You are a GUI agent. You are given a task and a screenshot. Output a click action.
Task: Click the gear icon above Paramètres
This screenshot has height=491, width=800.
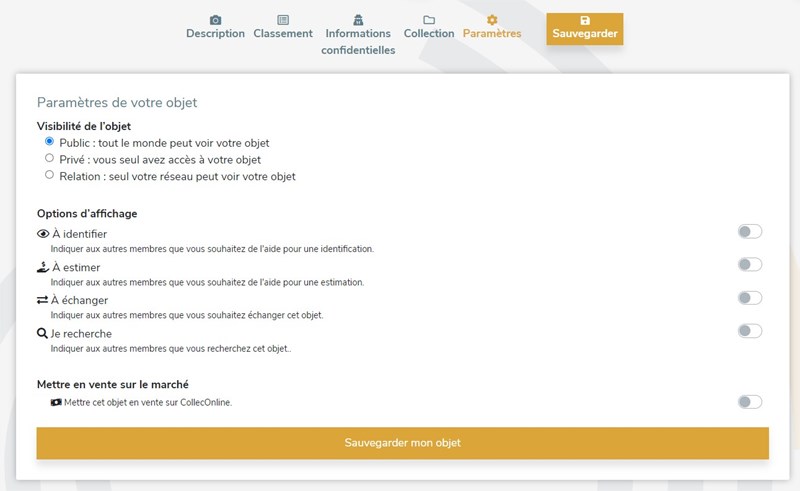pos(492,20)
